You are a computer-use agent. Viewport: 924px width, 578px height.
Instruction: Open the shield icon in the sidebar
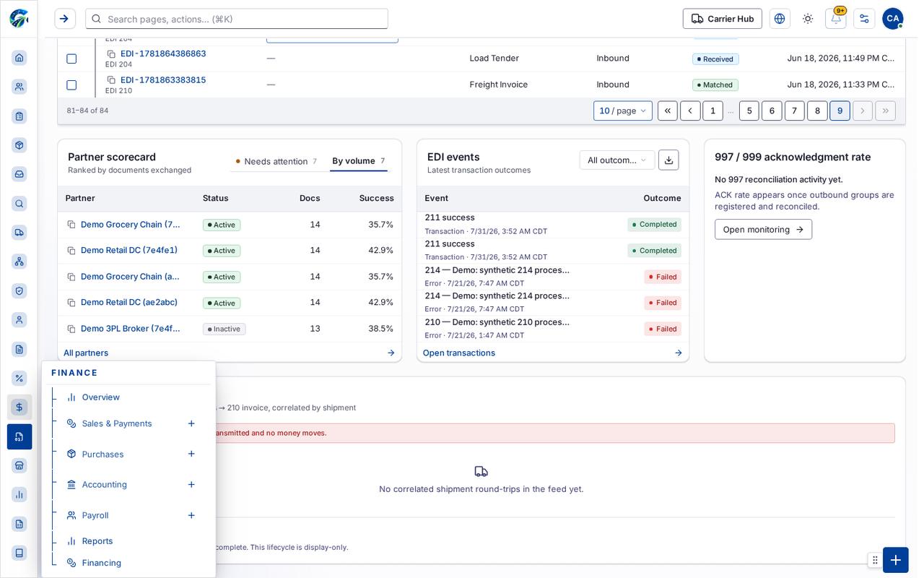19,290
